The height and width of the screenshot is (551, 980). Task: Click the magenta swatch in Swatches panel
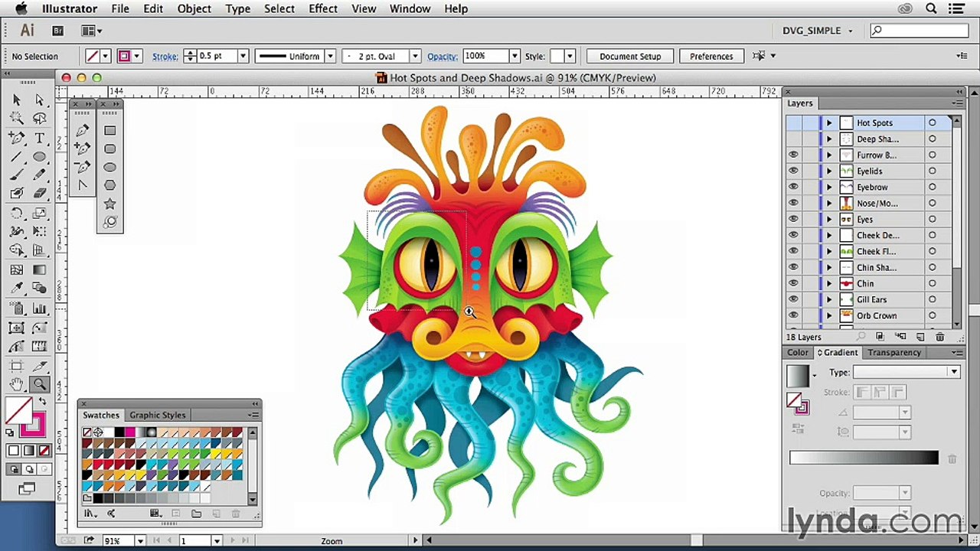[131, 432]
